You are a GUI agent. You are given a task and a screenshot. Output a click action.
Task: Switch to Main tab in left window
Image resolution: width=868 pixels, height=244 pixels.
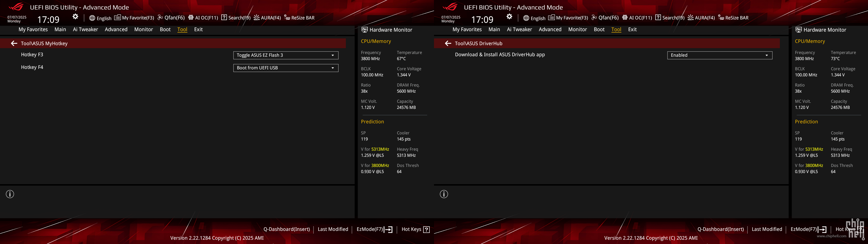click(60, 29)
